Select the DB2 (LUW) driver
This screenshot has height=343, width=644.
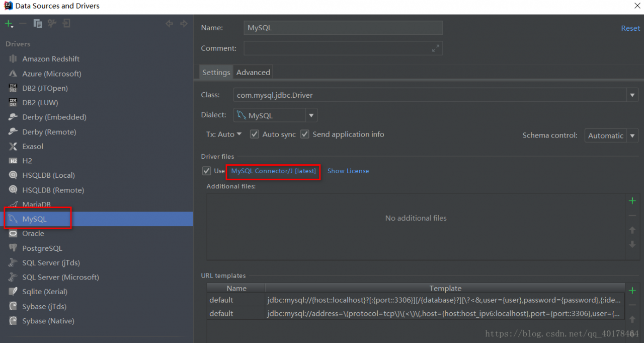pyautogui.click(x=97, y=103)
